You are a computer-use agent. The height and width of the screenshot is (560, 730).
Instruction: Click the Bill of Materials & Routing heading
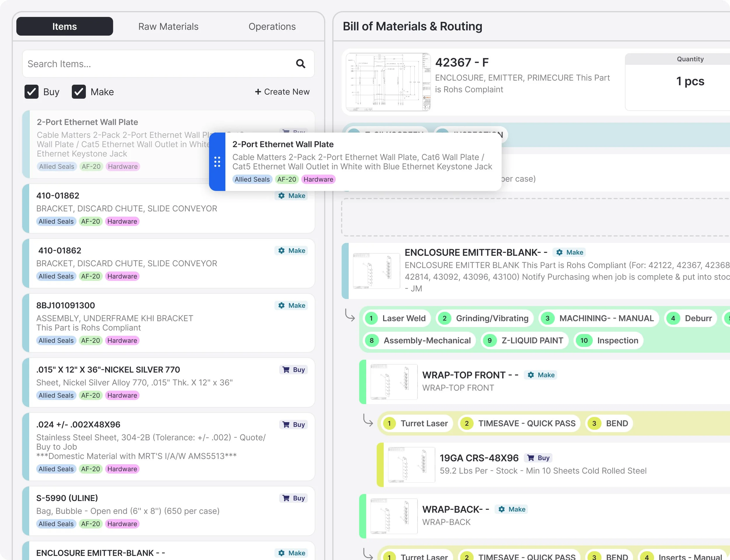[412, 26]
